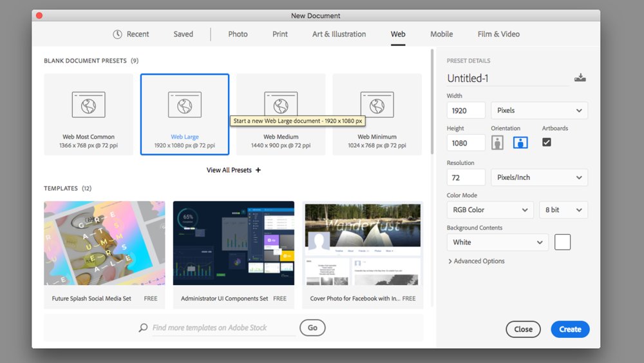Viewport: 644px width, 363px height.
Task: Click the Create button
Action: (x=570, y=329)
